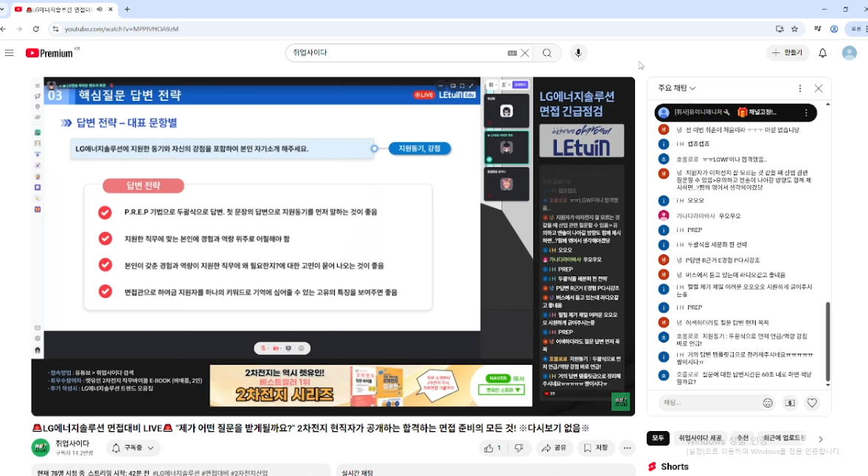The height and width of the screenshot is (476, 868).
Task: Click the voice search microphone icon
Action: [x=578, y=53]
